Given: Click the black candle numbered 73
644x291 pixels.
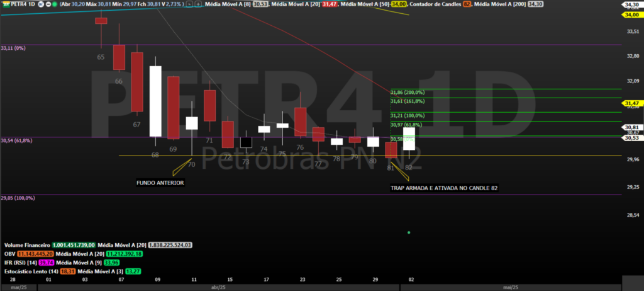Looking at the screenshot, I should click(x=246, y=142).
